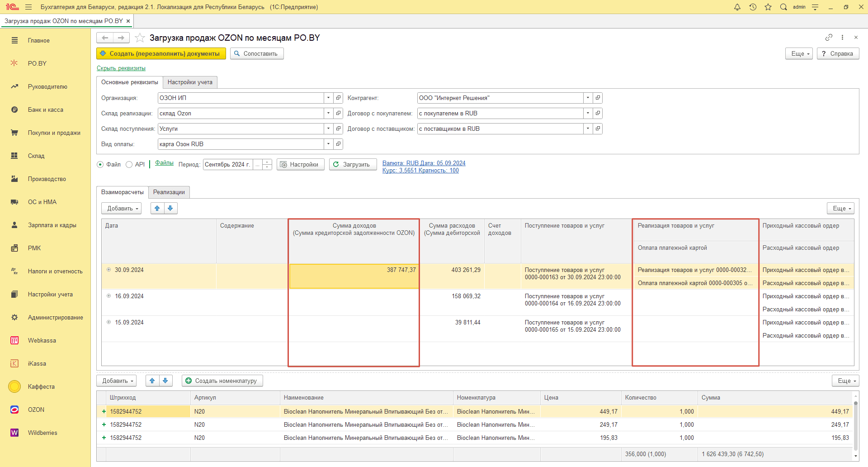Open the PO.BY sidebar menu

tap(37, 63)
